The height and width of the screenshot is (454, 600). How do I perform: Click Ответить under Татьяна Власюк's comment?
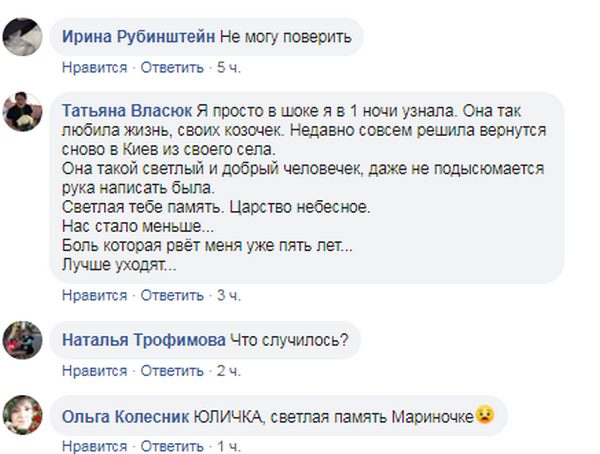170,296
